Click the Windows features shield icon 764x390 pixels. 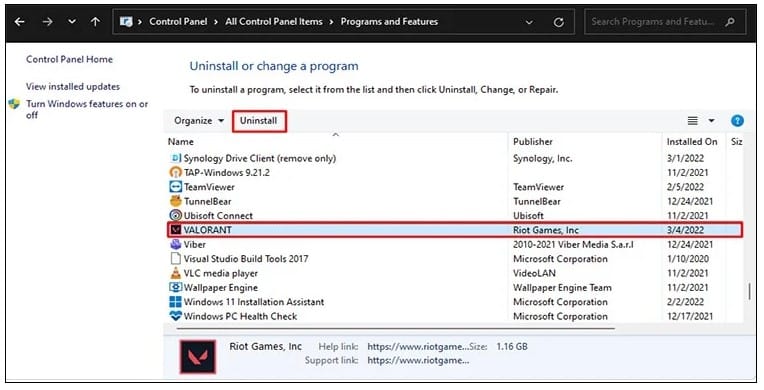point(14,104)
